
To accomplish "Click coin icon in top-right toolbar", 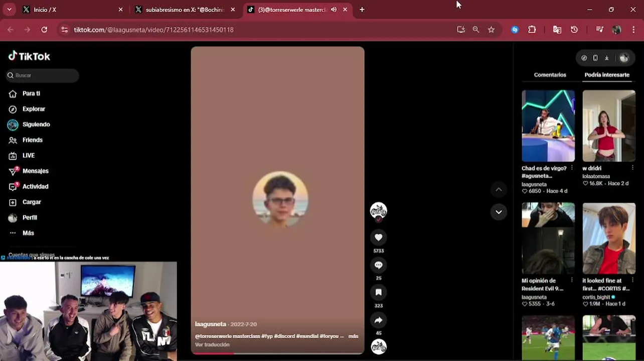I will [584, 58].
